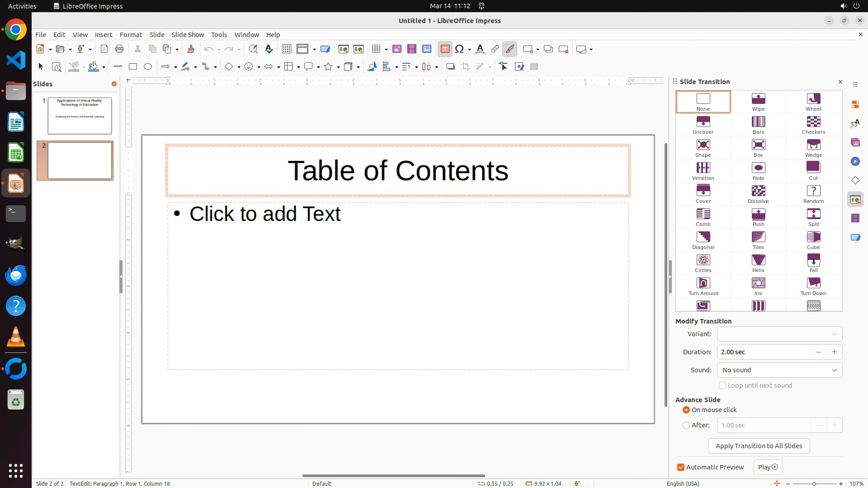Toggle the Display Grid icon
The image size is (868, 488).
(286, 49)
